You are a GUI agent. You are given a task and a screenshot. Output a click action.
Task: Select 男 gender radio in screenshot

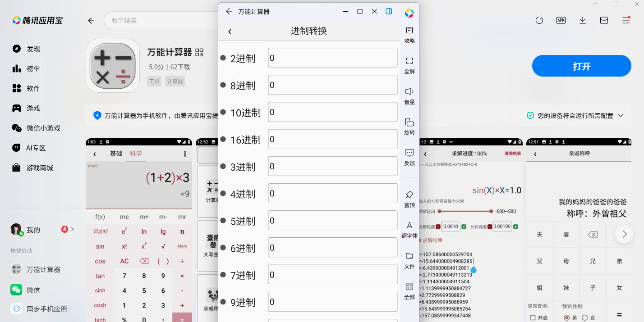tap(567, 317)
